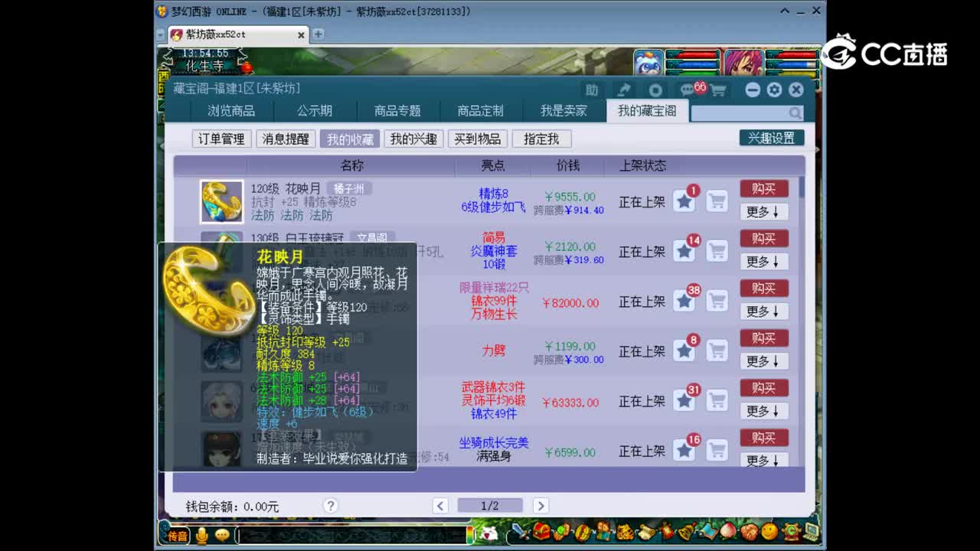Click favorite star with badge 38

pyautogui.click(x=684, y=301)
